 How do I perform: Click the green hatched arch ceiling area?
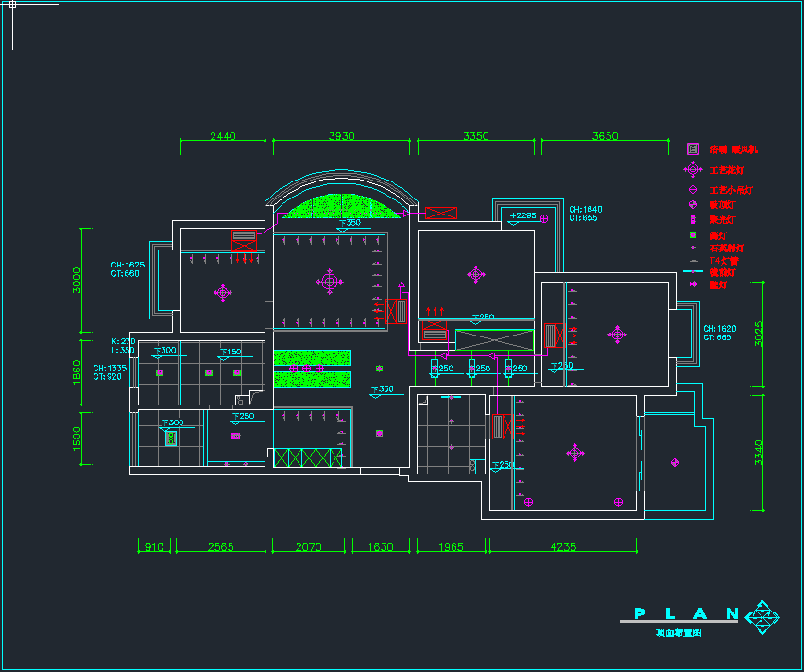tap(340, 207)
